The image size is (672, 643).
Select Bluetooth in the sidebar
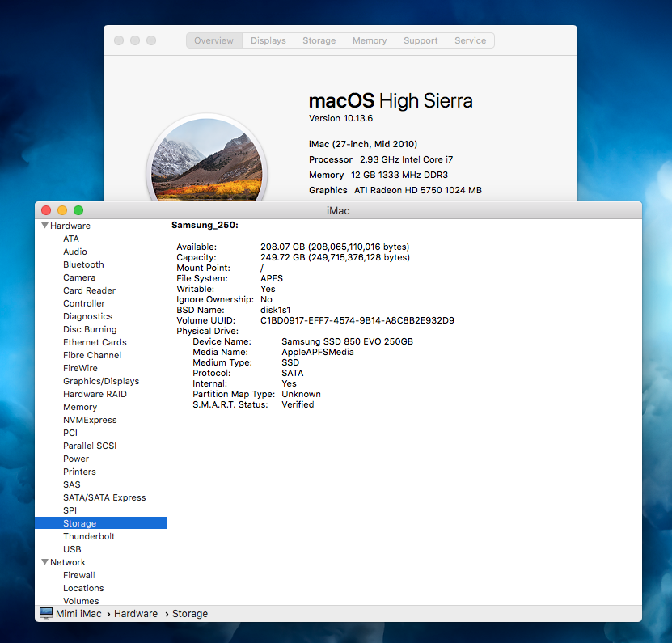coord(83,264)
